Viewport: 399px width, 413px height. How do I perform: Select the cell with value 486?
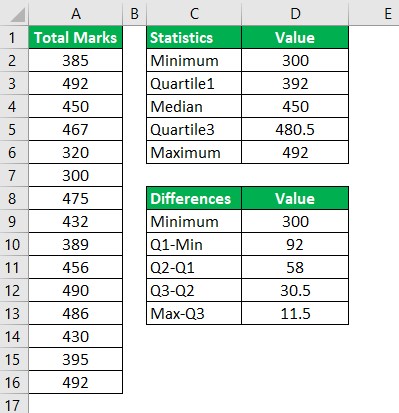76,313
